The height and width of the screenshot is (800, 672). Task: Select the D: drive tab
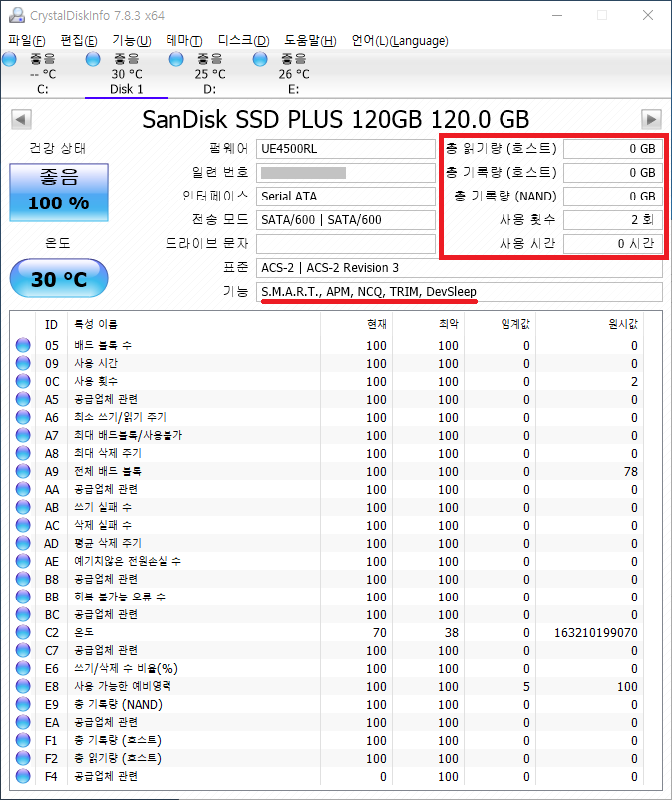[210, 74]
